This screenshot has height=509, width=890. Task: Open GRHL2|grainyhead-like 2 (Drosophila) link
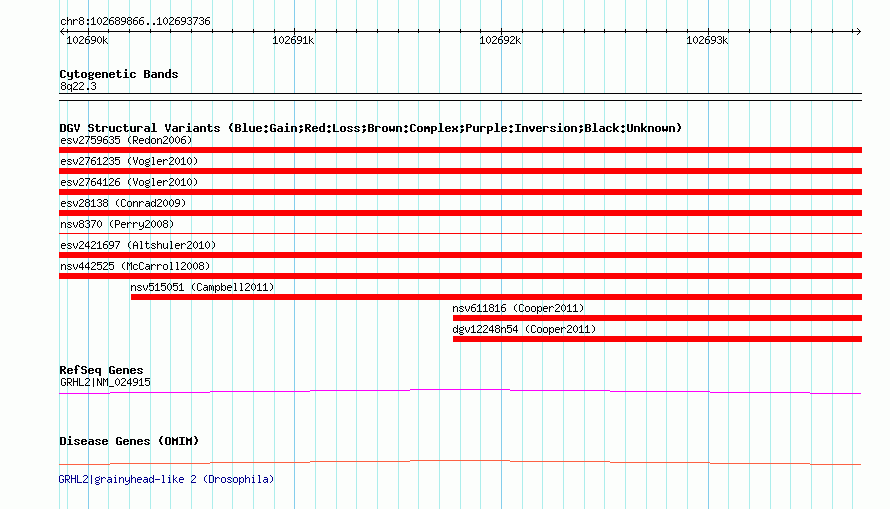pyautogui.click(x=166, y=479)
